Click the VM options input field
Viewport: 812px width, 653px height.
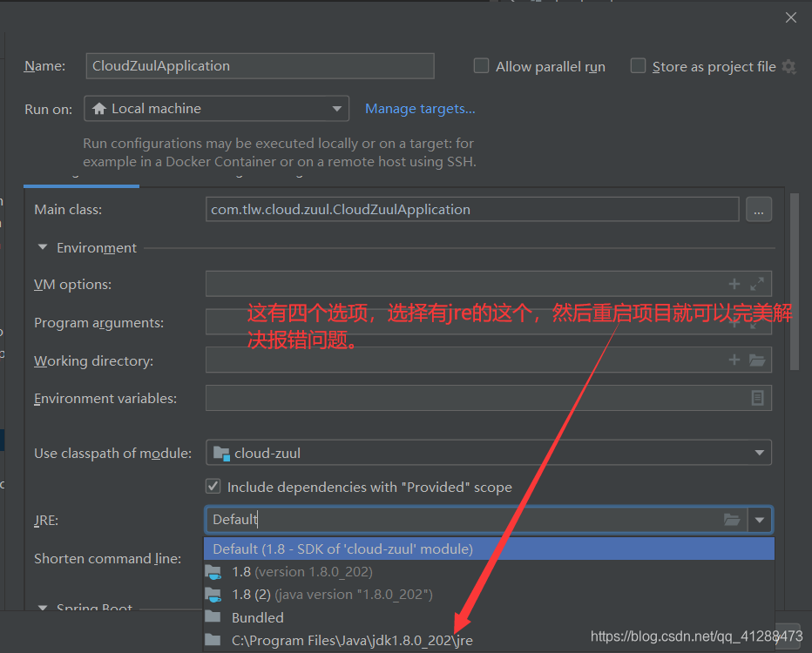click(489, 284)
